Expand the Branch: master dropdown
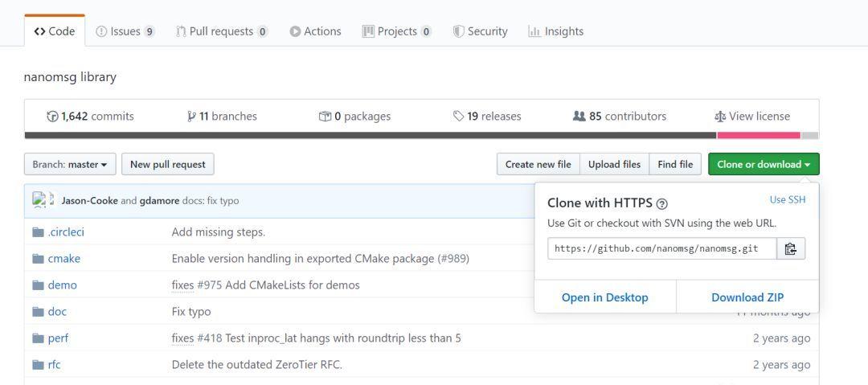Screen dimensions: 868x385 (x=70, y=165)
